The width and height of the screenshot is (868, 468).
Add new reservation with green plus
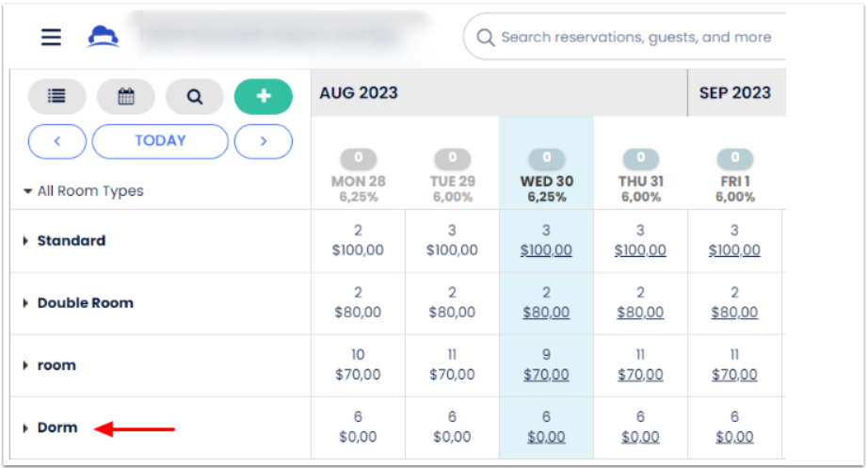pos(264,96)
